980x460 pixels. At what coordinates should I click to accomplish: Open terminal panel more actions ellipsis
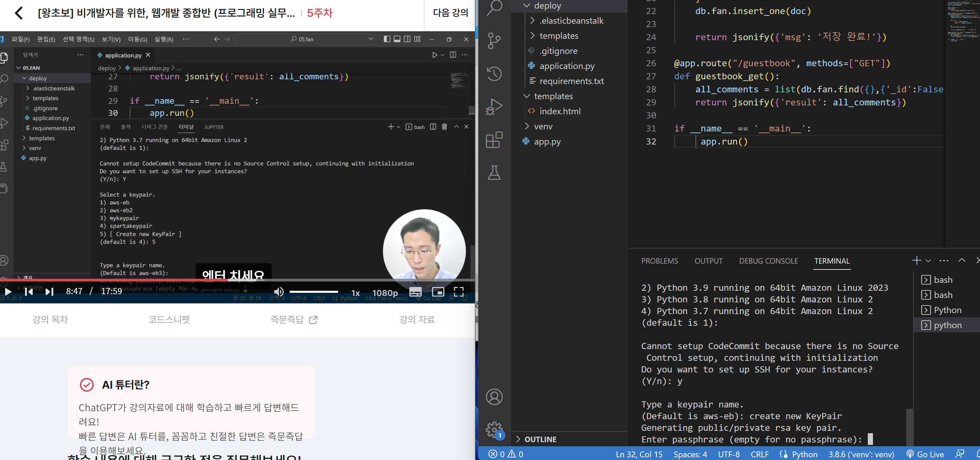coord(944,261)
